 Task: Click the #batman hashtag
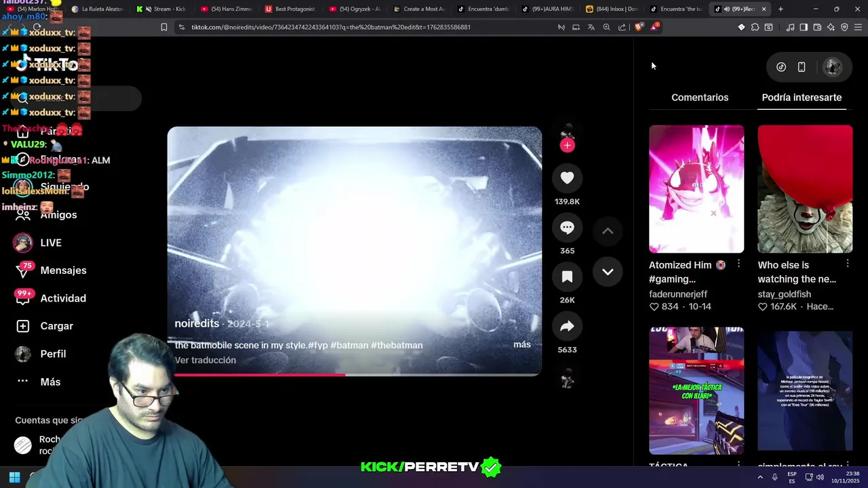[349, 345]
